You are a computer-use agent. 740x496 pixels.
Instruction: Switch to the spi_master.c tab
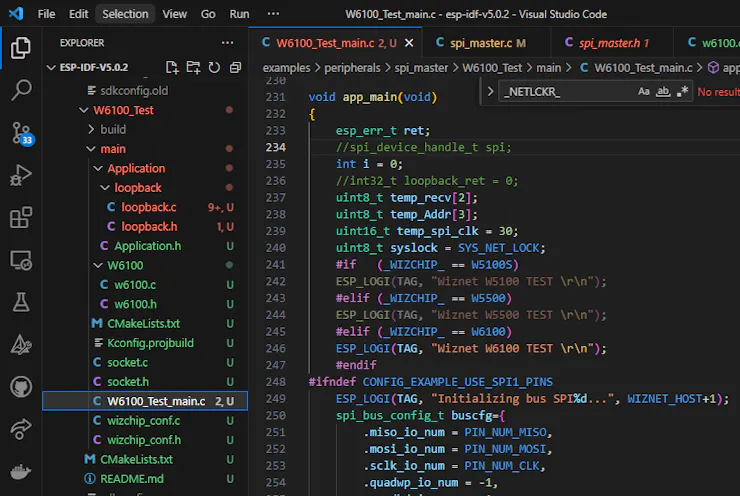(487, 43)
